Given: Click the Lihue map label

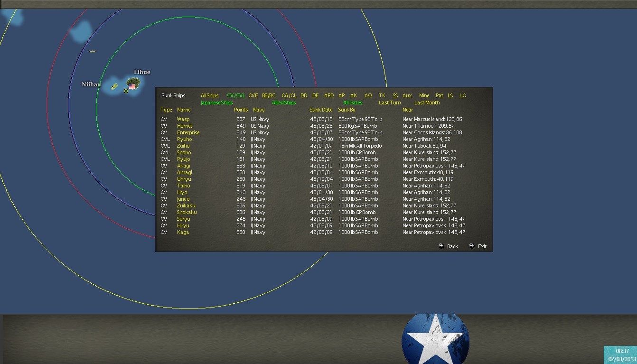Looking at the screenshot, I should point(142,72).
